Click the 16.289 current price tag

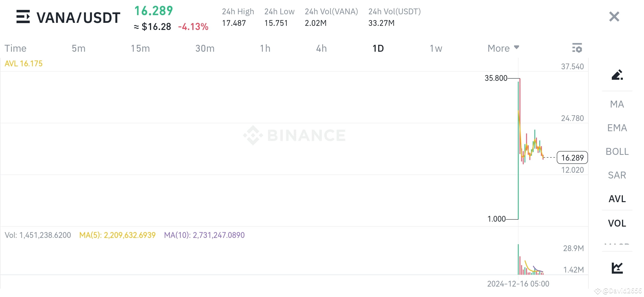(572, 158)
